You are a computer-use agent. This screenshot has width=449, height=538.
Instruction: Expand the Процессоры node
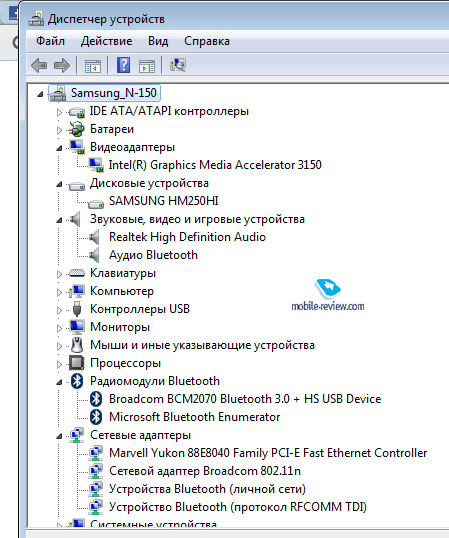pos(59,364)
